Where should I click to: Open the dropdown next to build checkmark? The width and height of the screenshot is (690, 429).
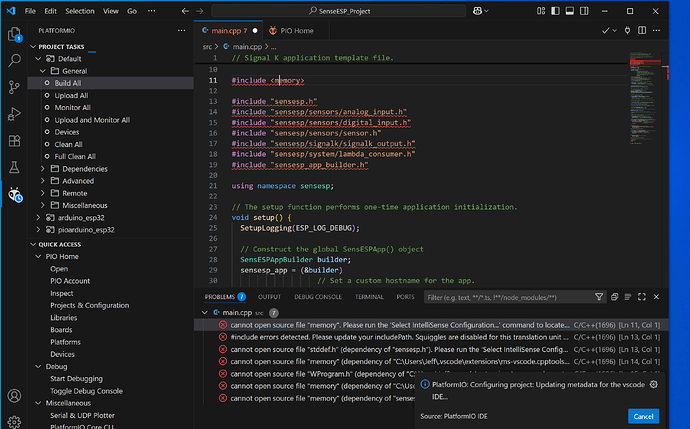tap(615, 30)
